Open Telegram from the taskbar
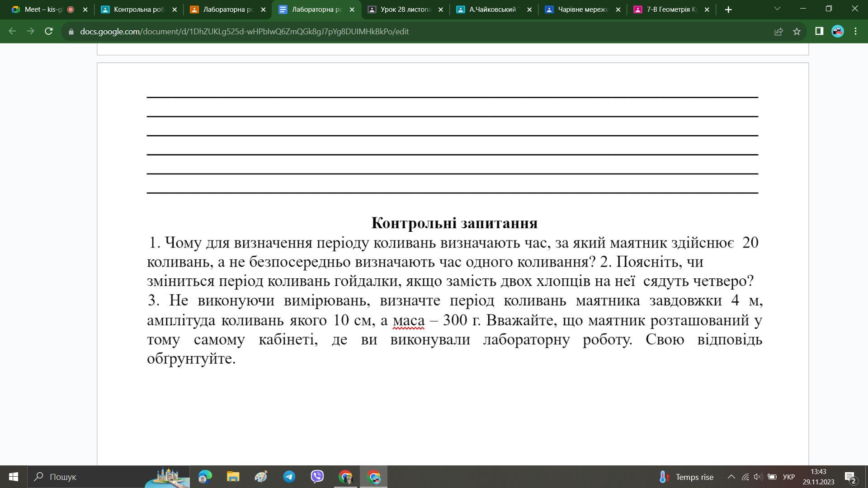 tap(289, 477)
